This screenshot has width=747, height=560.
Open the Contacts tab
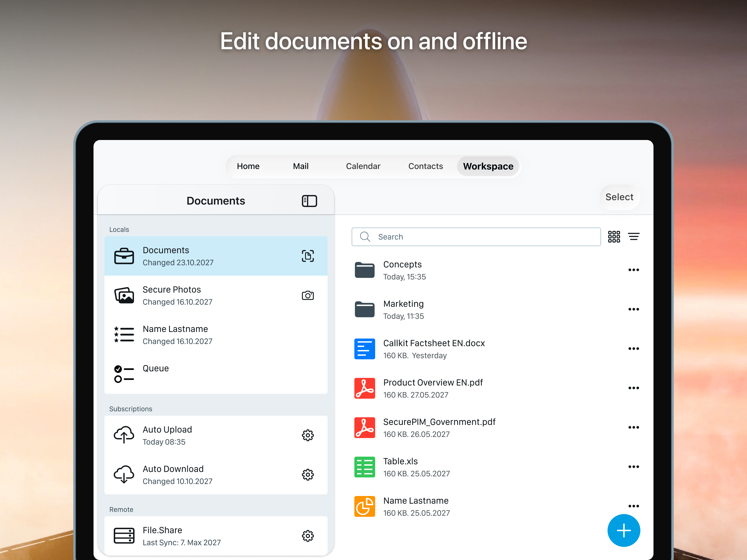point(425,166)
